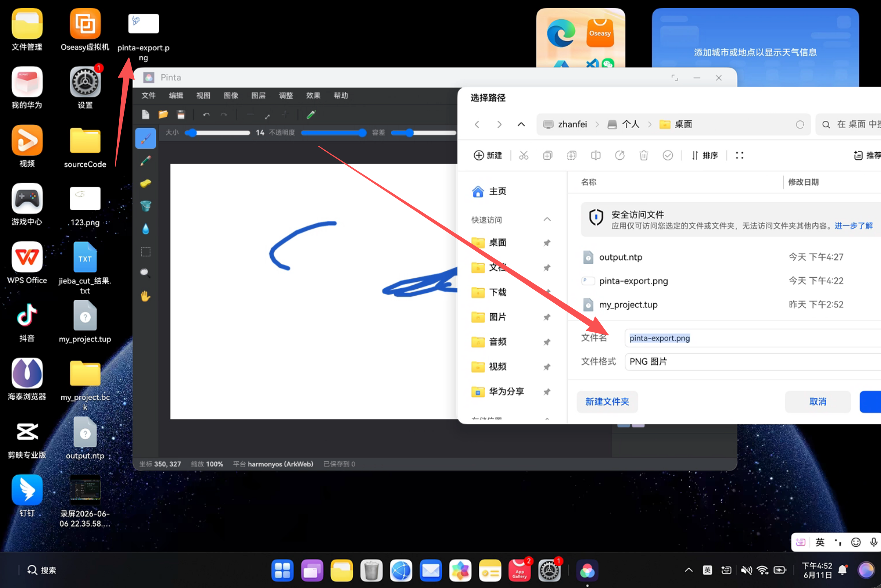Click the back arrow in the file dialog

pos(477,125)
